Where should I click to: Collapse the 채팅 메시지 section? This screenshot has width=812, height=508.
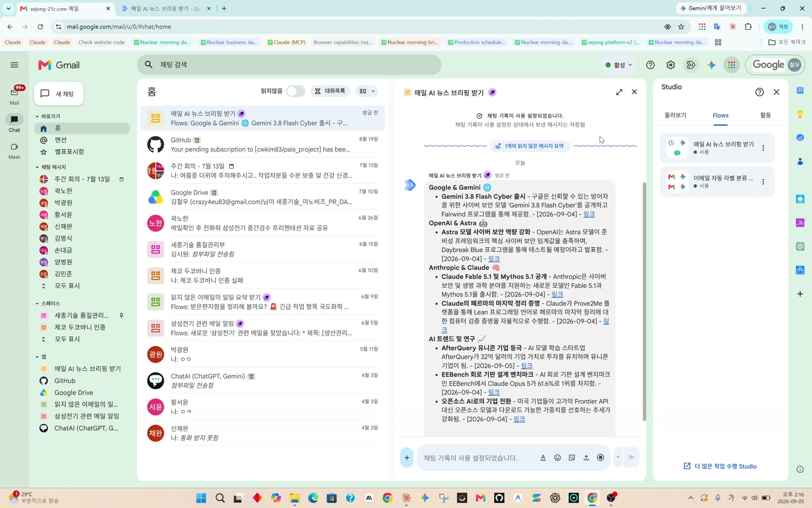tap(37, 167)
